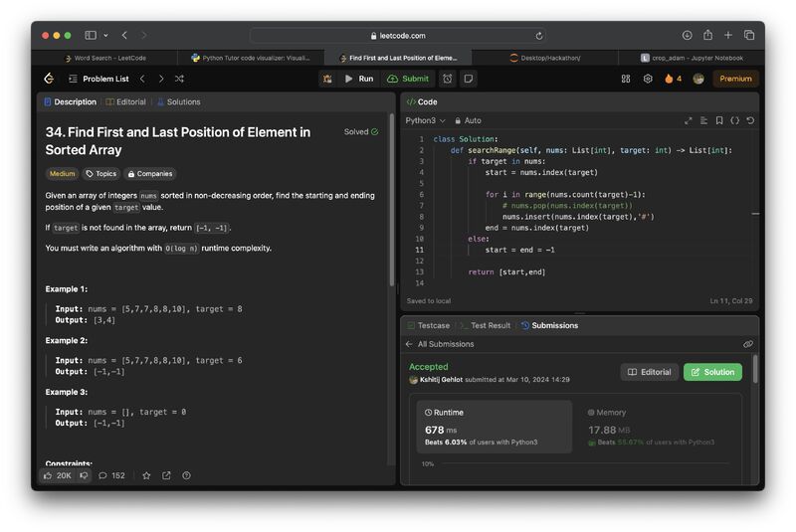The height and width of the screenshot is (532, 796).
Task: Switch to the Description tab
Action: tap(70, 102)
